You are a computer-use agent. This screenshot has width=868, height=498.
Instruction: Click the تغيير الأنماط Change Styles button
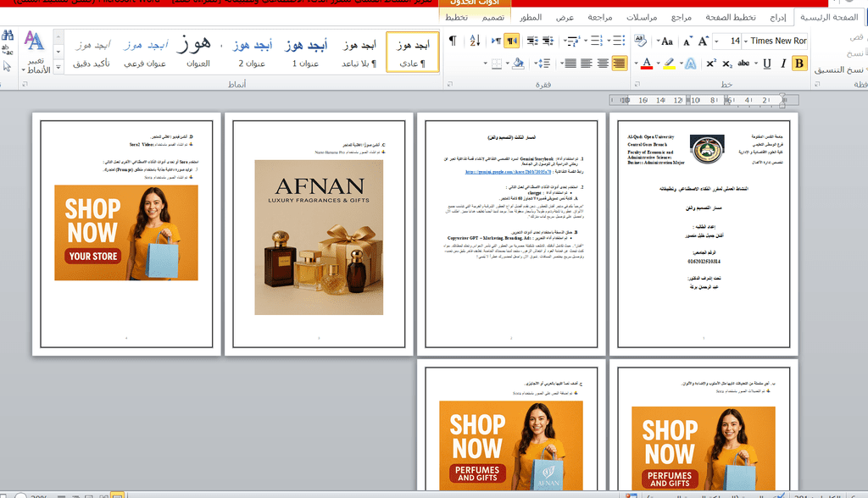[x=34, y=53]
